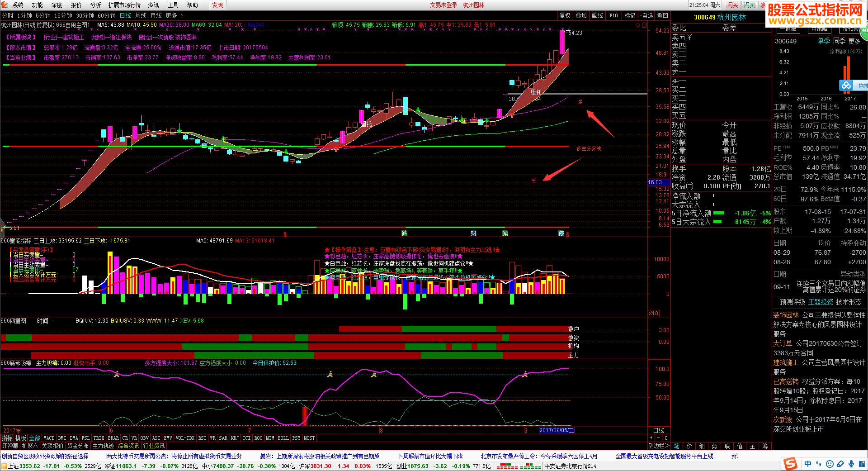
Task: Click the Sogou toolbox grid icon
Action: (x=863, y=464)
